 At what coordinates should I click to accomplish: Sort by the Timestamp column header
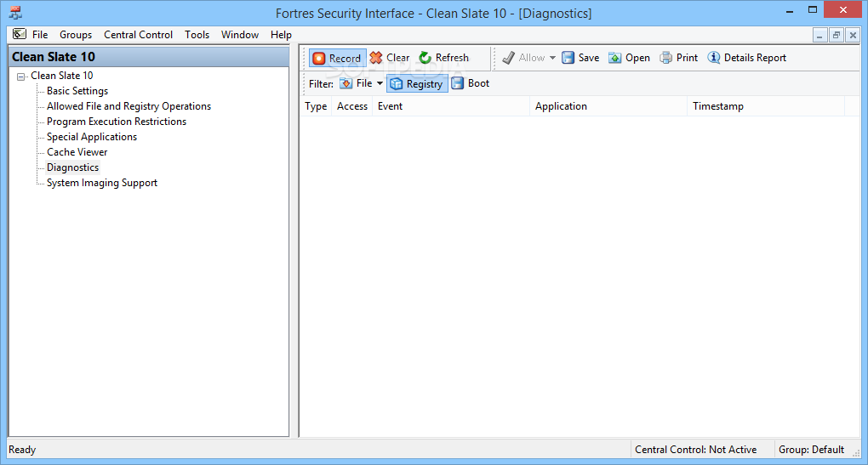pyautogui.click(x=766, y=106)
